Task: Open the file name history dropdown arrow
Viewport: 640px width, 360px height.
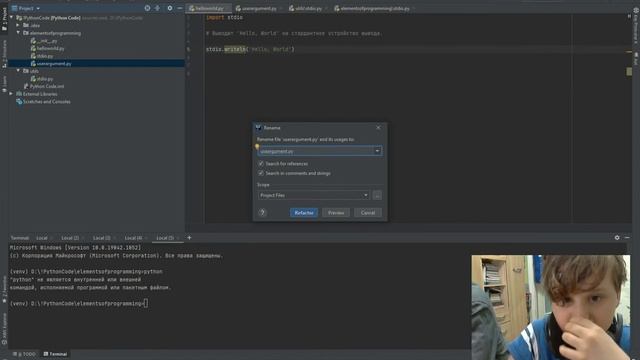Action: point(378,151)
